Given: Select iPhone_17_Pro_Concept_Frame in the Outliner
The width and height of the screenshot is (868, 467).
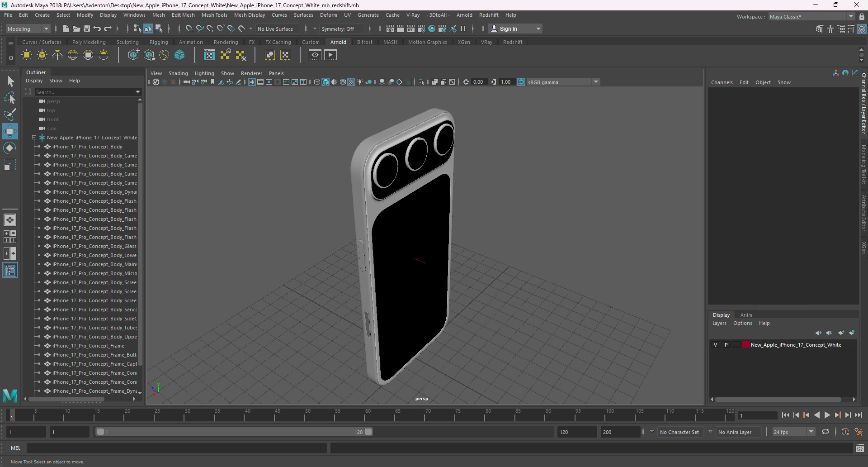Looking at the screenshot, I should (x=88, y=346).
